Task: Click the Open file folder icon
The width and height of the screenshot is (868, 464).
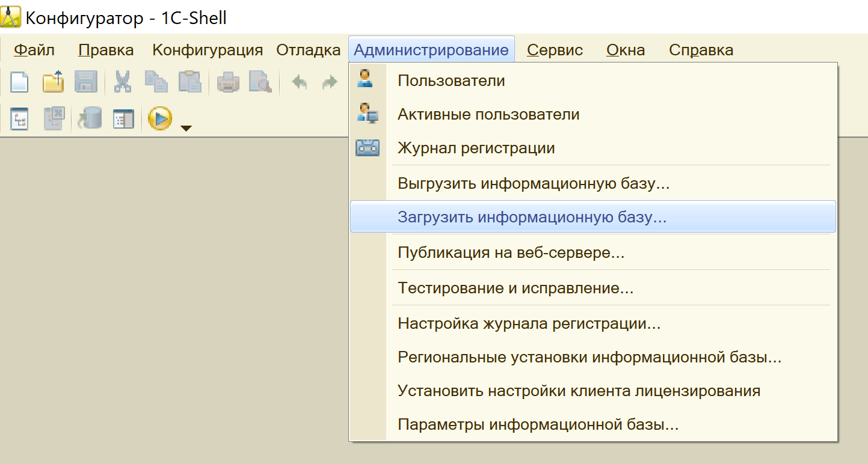Action: point(53,82)
